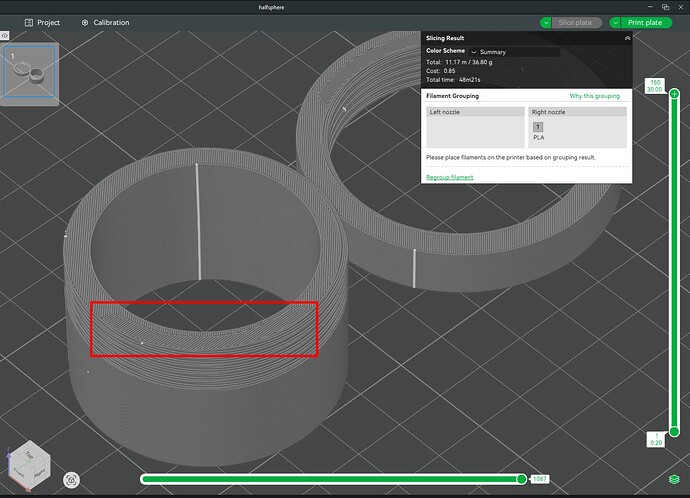This screenshot has width=690, height=498.
Task: Close the hallsphere window
Action: click(680, 7)
